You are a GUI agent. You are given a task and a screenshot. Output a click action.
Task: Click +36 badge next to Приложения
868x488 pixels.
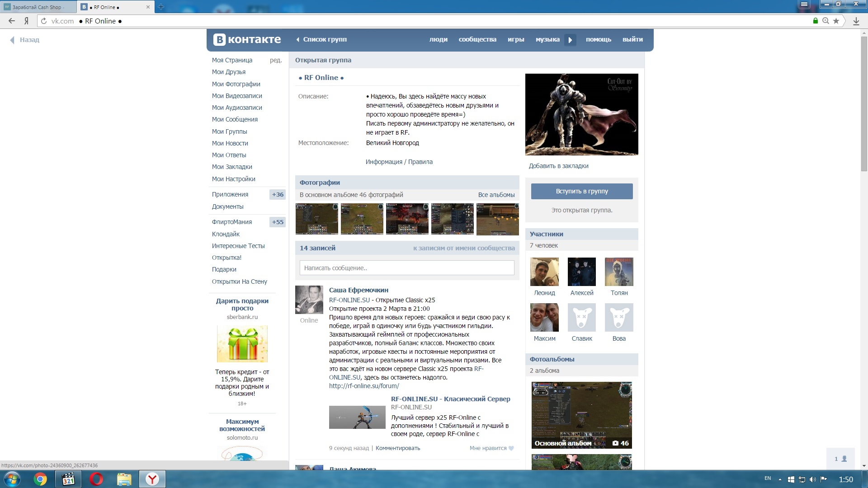pyautogui.click(x=278, y=194)
